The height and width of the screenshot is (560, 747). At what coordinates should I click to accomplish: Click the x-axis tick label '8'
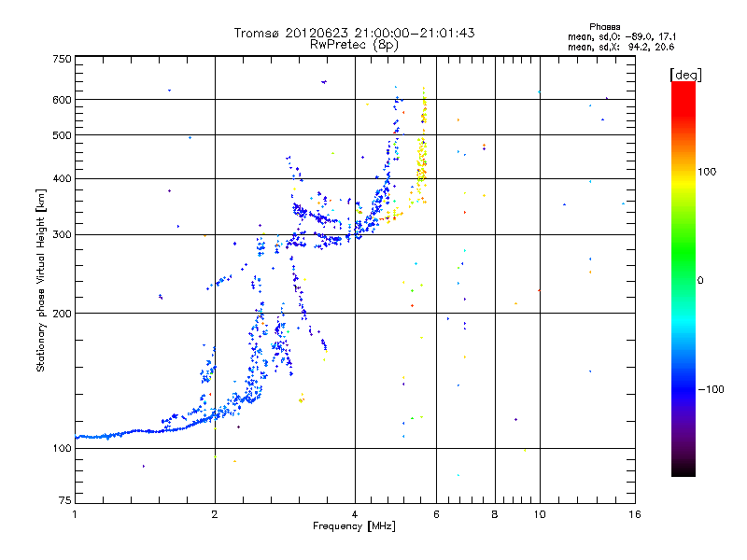(x=495, y=514)
